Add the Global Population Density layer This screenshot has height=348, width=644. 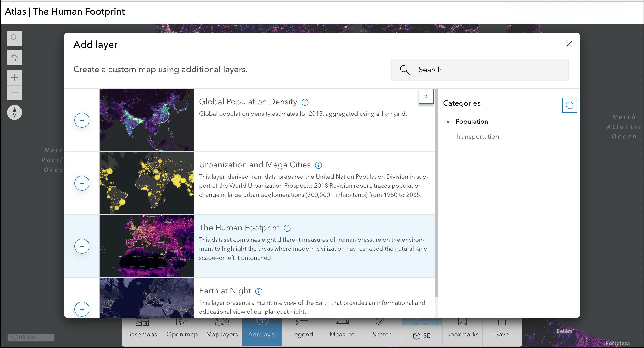point(82,120)
